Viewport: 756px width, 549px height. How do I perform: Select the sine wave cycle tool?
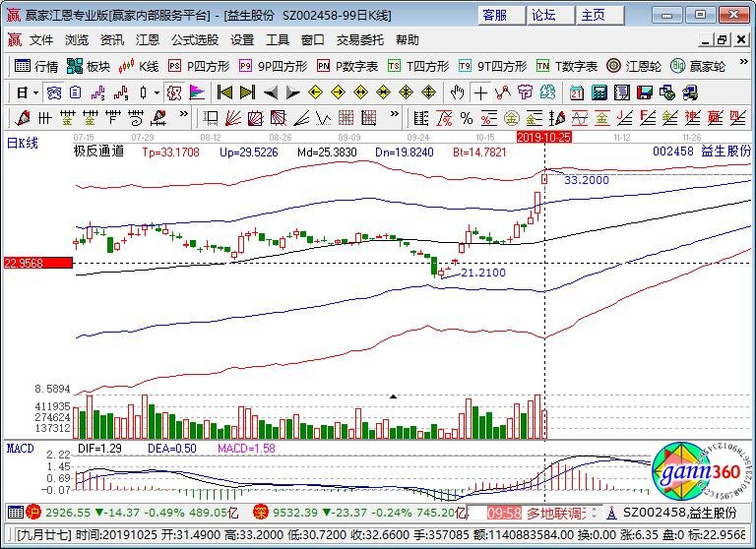579,118
